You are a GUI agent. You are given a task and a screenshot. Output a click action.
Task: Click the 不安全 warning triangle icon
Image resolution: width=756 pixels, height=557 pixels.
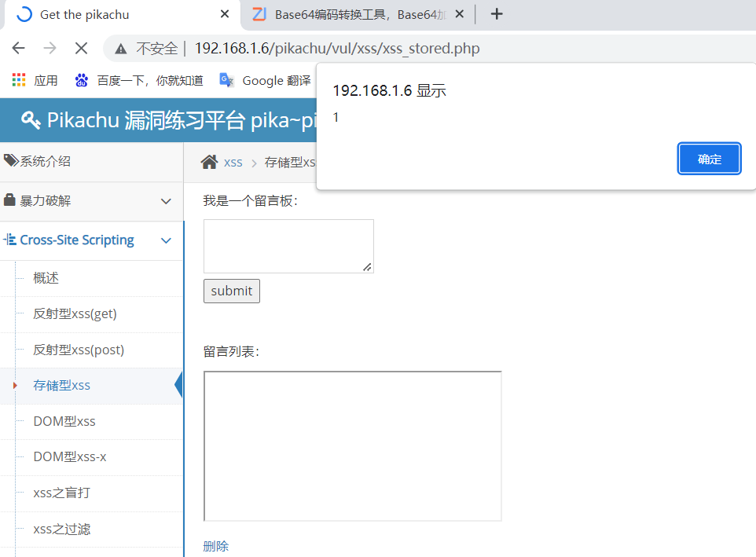pos(119,48)
